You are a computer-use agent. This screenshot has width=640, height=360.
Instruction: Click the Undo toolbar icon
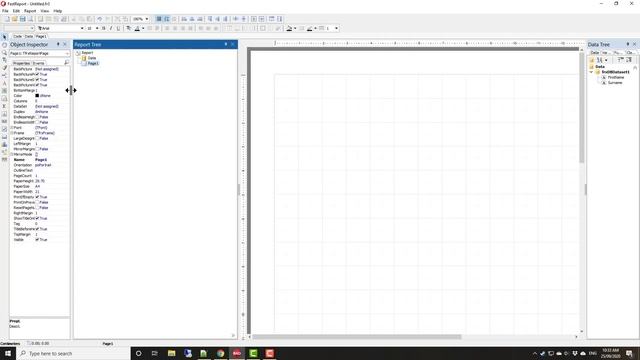[99, 19]
